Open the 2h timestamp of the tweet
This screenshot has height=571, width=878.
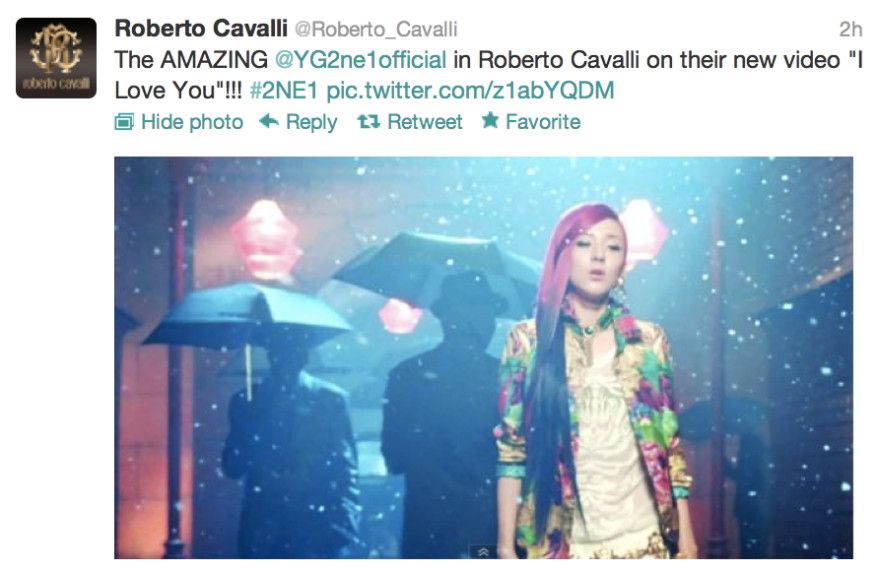pyautogui.click(x=850, y=29)
